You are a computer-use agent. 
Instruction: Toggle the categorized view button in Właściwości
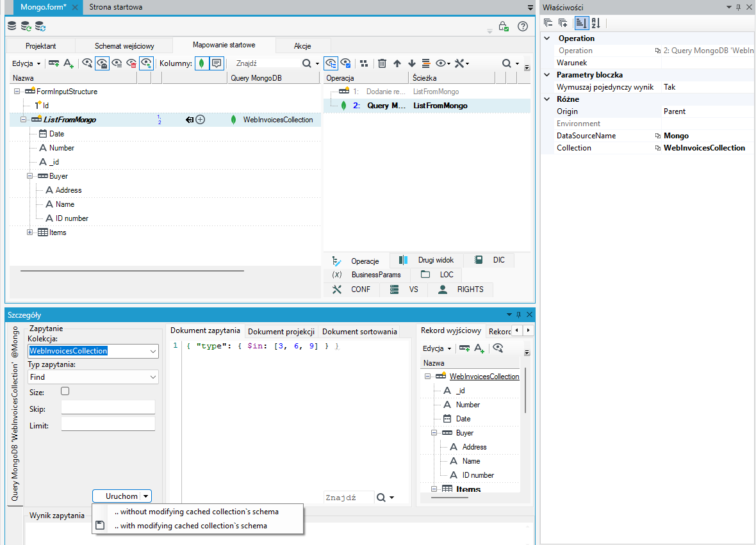click(582, 22)
